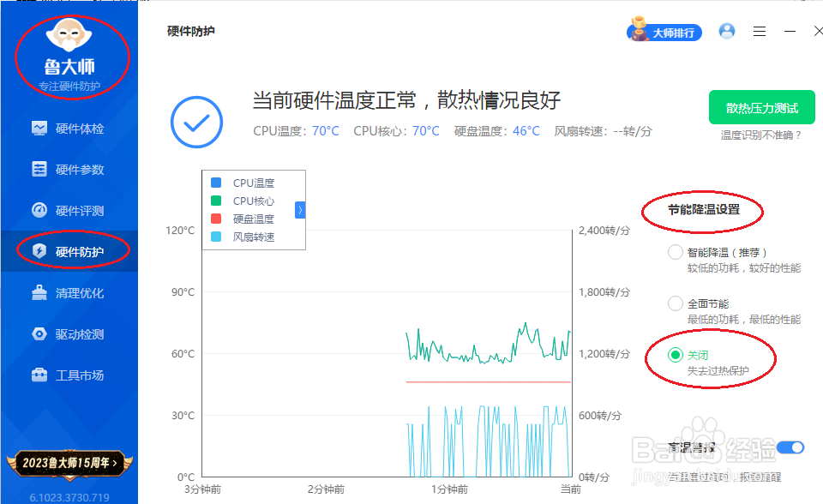Click the 硬件评测 gauge icon
The height and width of the screenshot is (504, 823).
[39, 210]
